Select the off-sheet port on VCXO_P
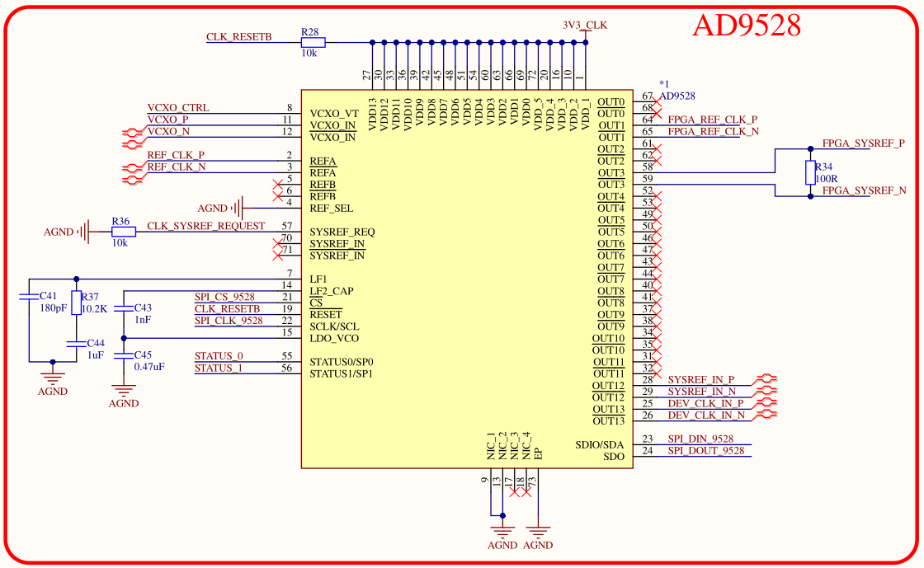The width and height of the screenshot is (924, 568). point(134,131)
